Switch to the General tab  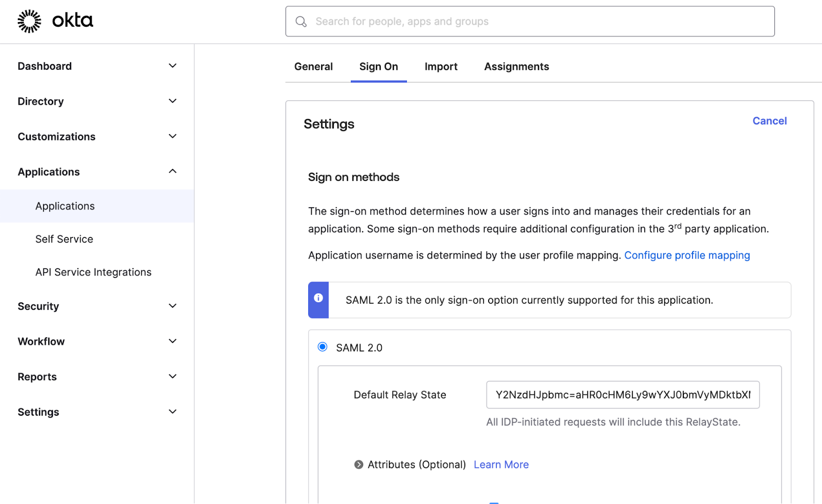pos(313,66)
